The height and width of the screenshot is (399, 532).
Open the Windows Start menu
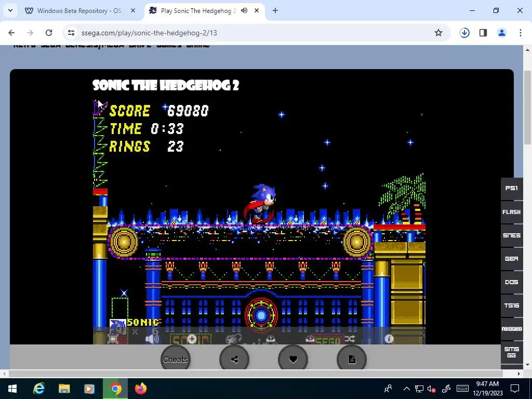click(x=12, y=389)
